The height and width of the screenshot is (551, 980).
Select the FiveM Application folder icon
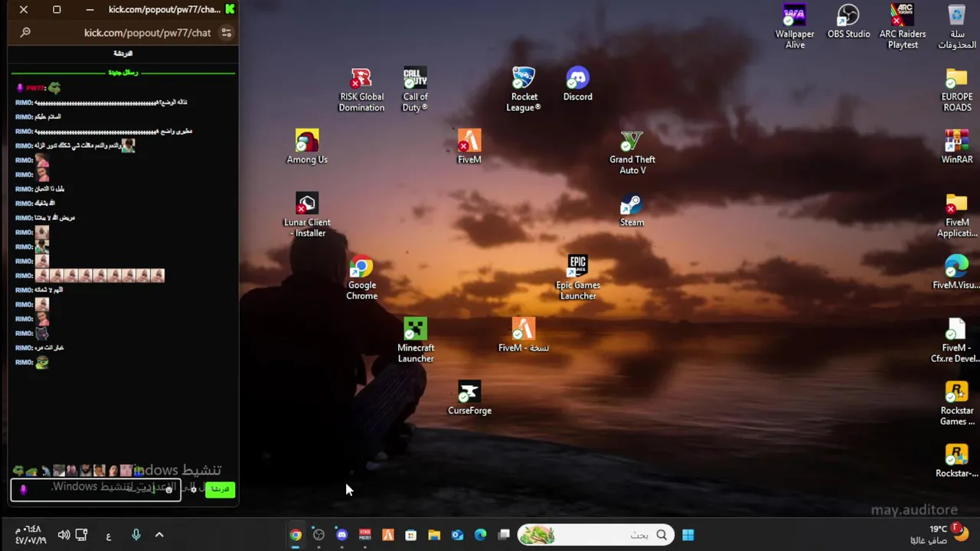coord(956,215)
